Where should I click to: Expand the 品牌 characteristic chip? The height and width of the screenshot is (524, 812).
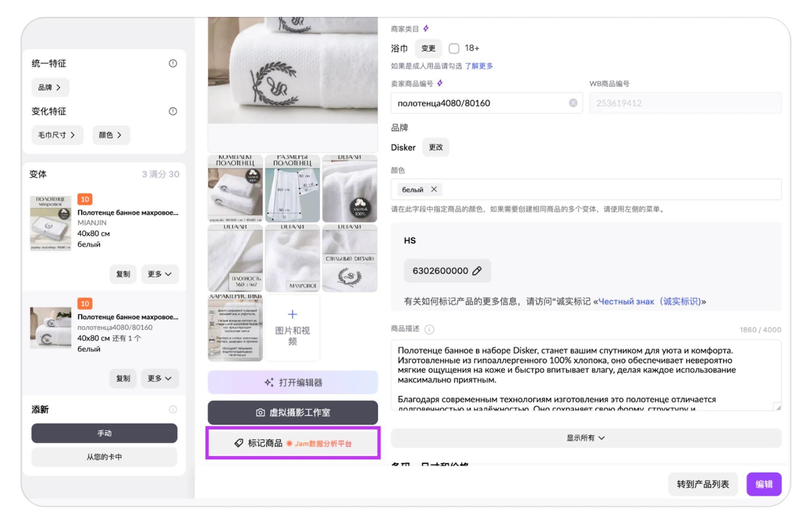click(50, 87)
